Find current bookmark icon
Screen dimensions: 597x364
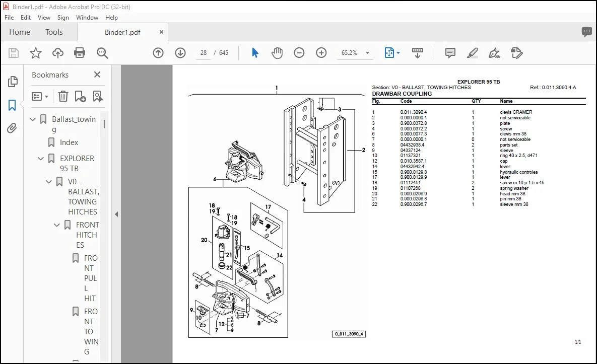[x=98, y=97]
